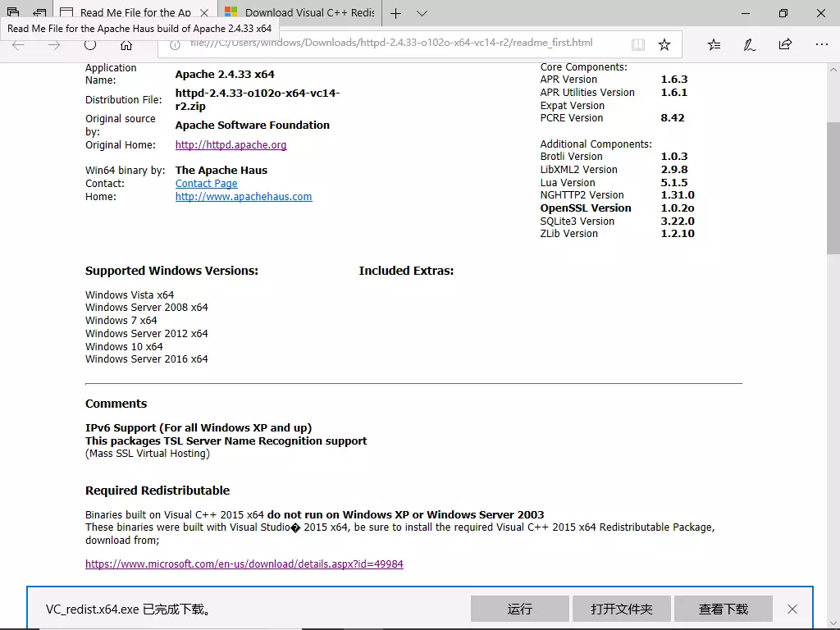
Task: Open the Settings and more ellipsis menu
Action: (822, 44)
